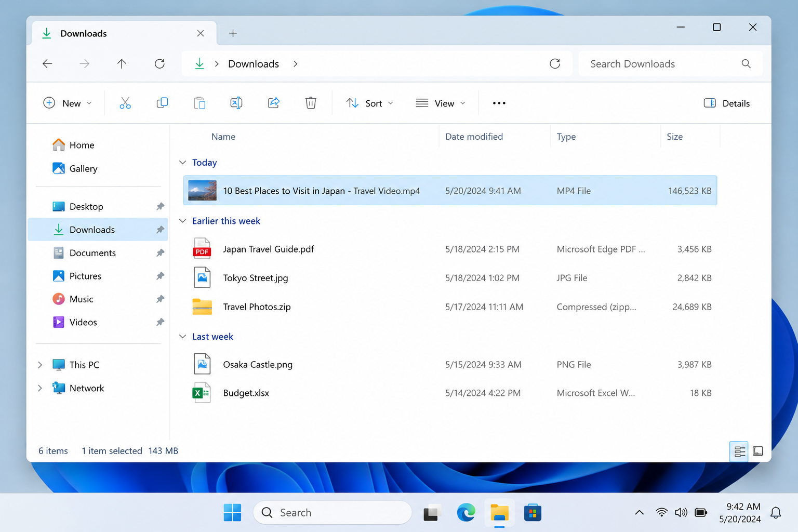Viewport: 798px width, 532px height.
Task: Sort by Date modified column header
Action: click(474, 137)
